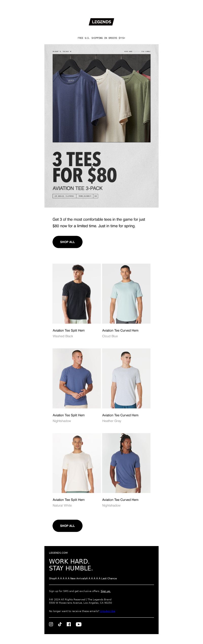Click the bottom SHOP ALL button
This screenshot has height=644, width=203.
pos(67,526)
